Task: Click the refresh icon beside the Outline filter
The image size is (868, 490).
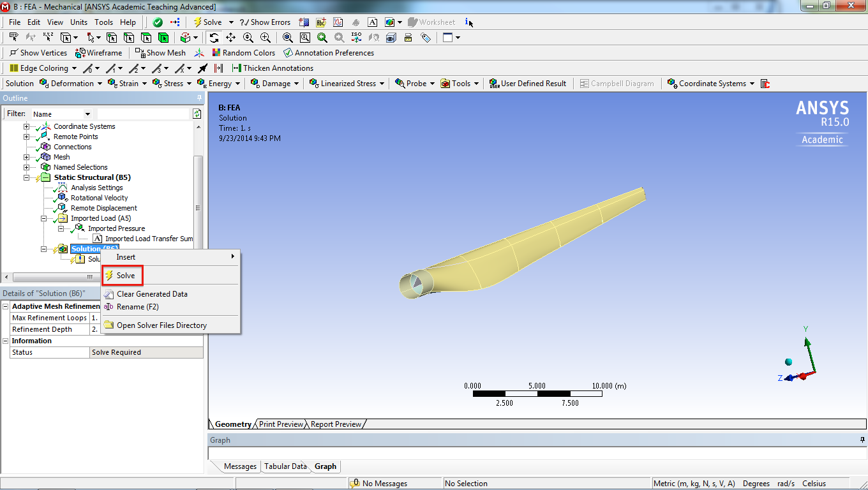Action: pos(197,114)
